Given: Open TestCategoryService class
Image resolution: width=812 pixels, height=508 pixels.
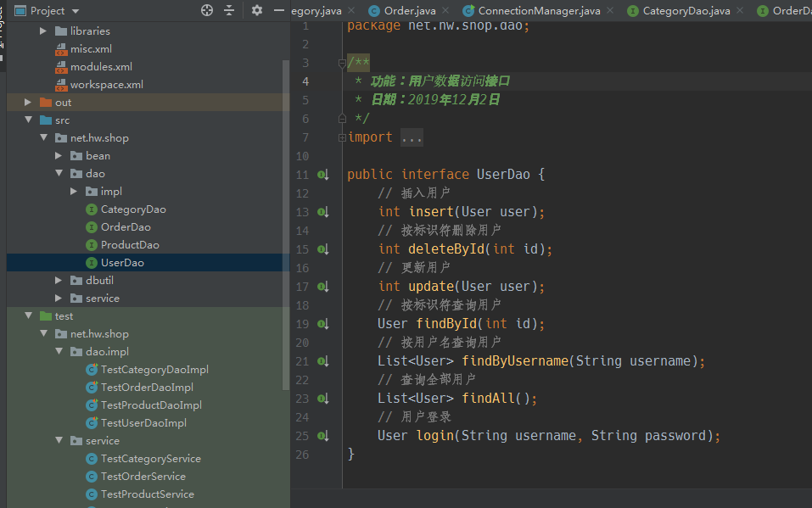Looking at the screenshot, I should [x=151, y=458].
